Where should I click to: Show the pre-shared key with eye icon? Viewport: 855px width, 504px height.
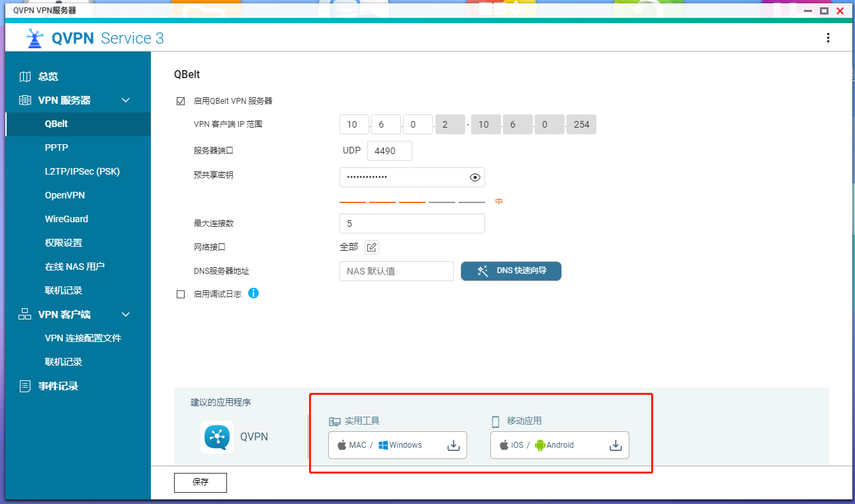tap(474, 177)
